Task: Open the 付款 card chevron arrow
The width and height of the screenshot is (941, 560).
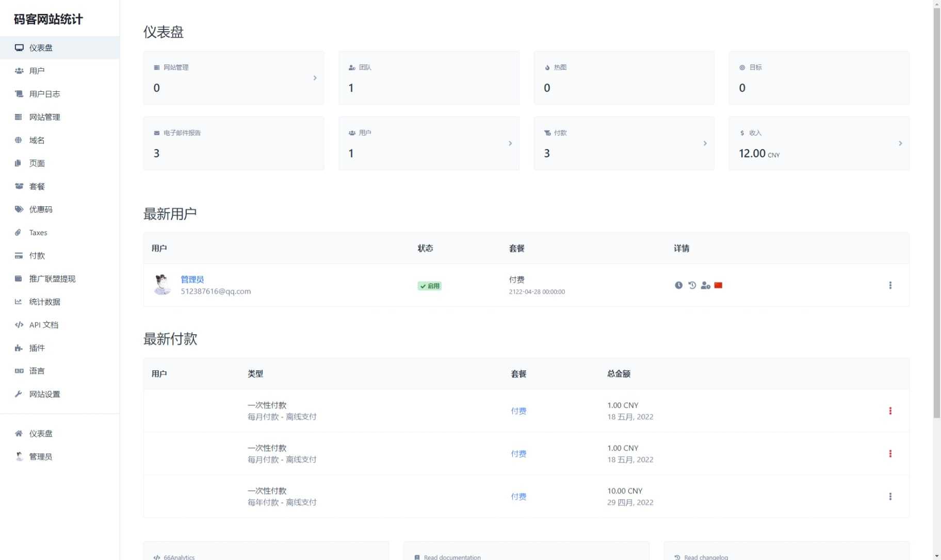Action: click(x=705, y=143)
